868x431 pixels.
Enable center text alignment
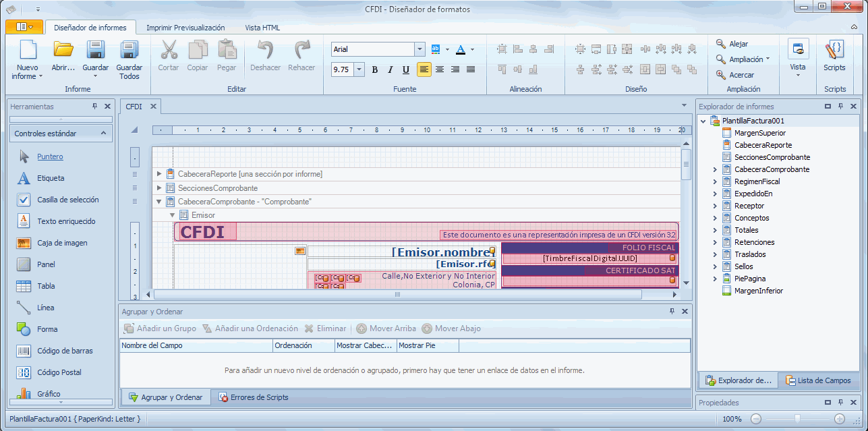[440, 69]
